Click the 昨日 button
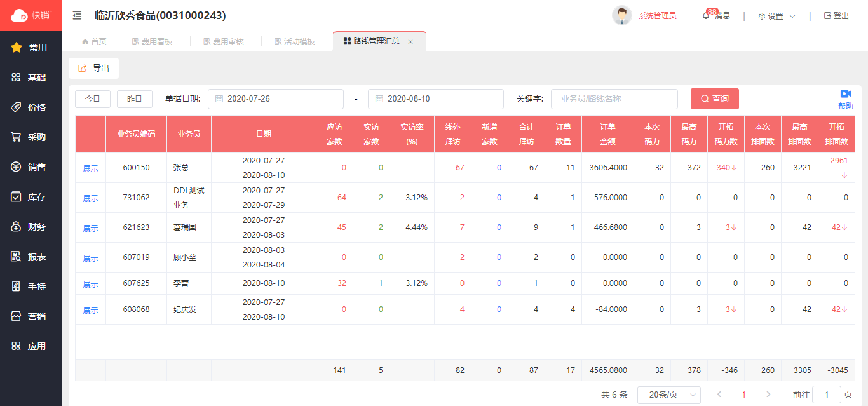The width and height of the screenshot is (868, 406). point(135,99)
